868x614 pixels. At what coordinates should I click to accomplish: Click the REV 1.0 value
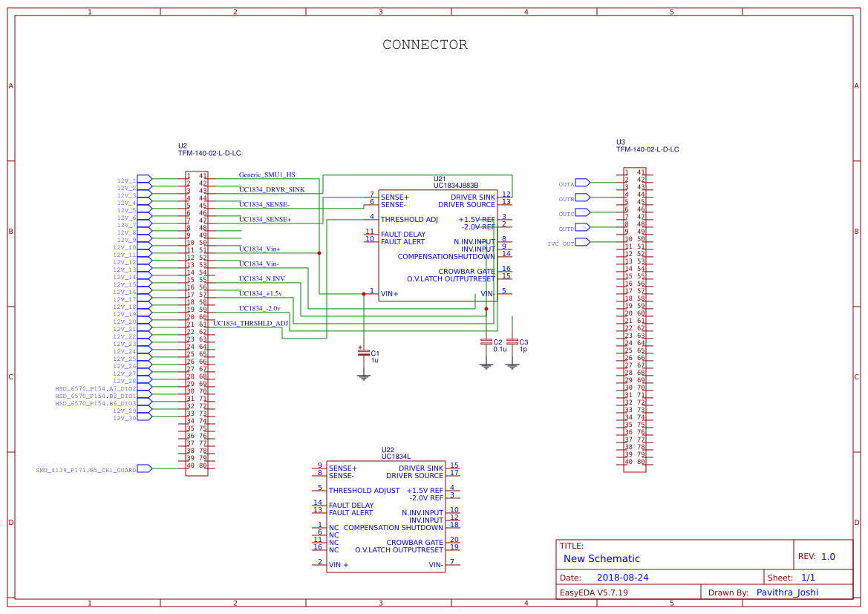[x=828, y=557]
